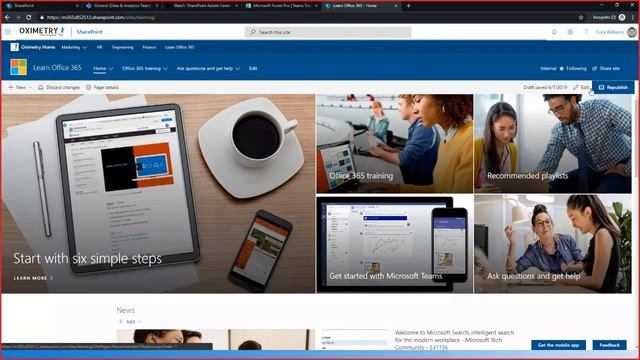640x360 pixels.
Task: Open the Cory Williams profile picture
Action: pos(632,32)
